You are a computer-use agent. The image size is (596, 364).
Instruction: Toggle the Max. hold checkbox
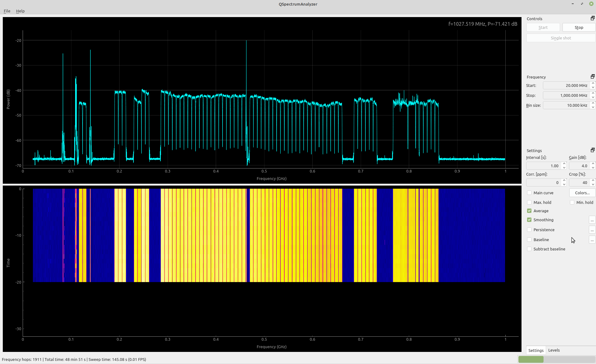pyautogui.click(x=529, y=202)
